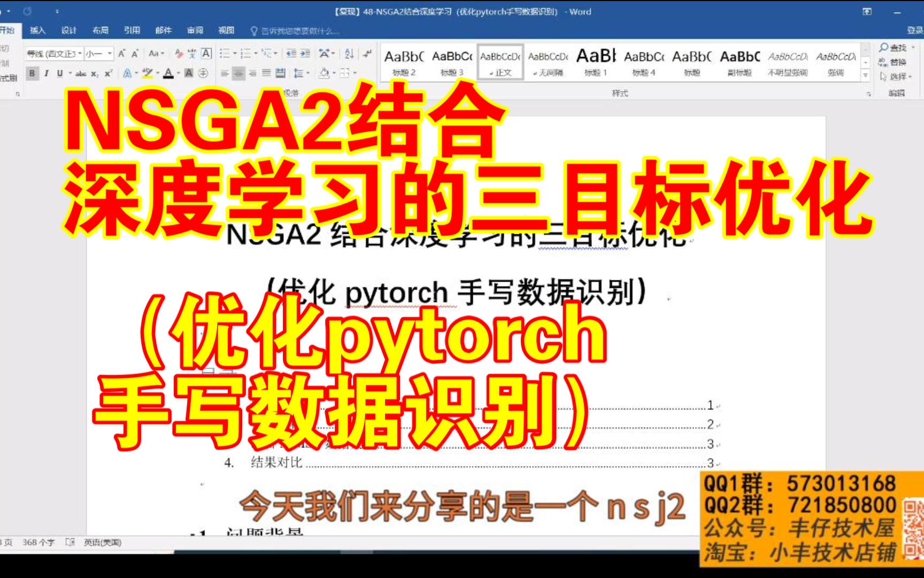Screen dimensions: 924x578
Task: Open the View (视图) ribbon tab
Action: (226, 31)
